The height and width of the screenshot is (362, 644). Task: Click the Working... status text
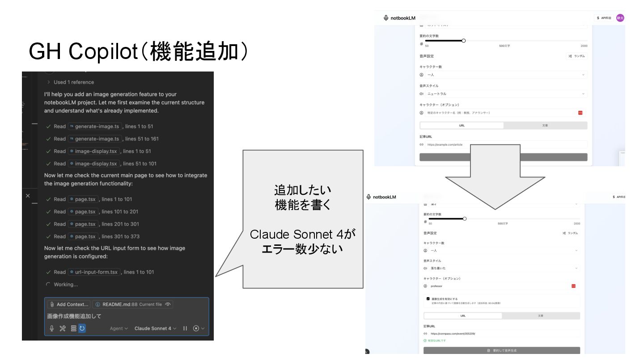pyautogui.click(x=66, y=285)
